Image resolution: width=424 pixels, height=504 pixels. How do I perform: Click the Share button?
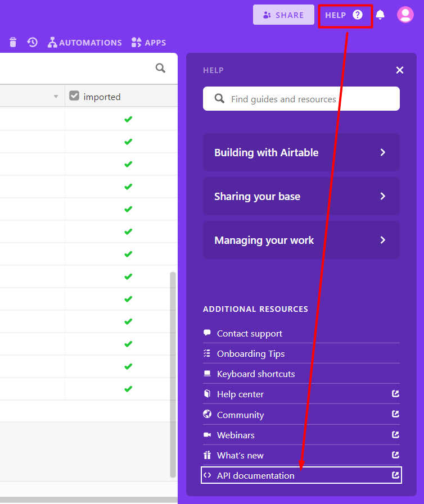(x=283, y=15)
